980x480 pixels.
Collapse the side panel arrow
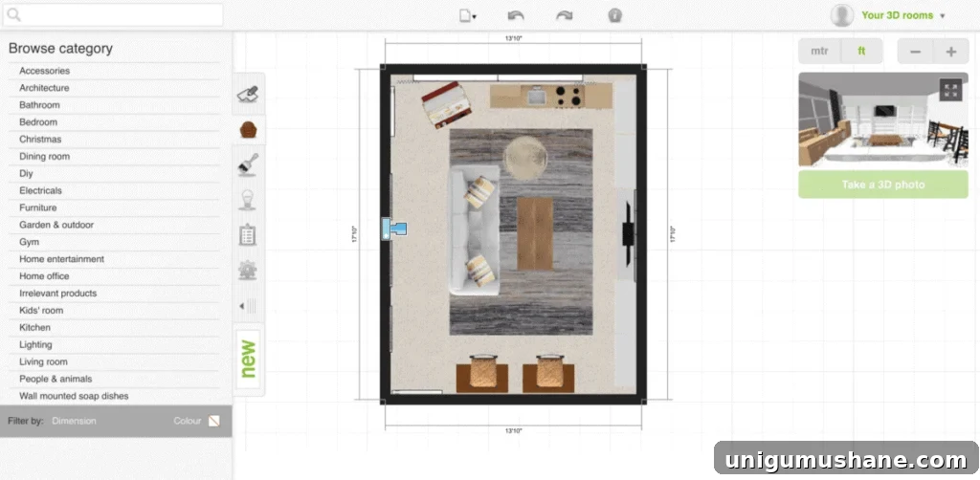tap(248, 306)
